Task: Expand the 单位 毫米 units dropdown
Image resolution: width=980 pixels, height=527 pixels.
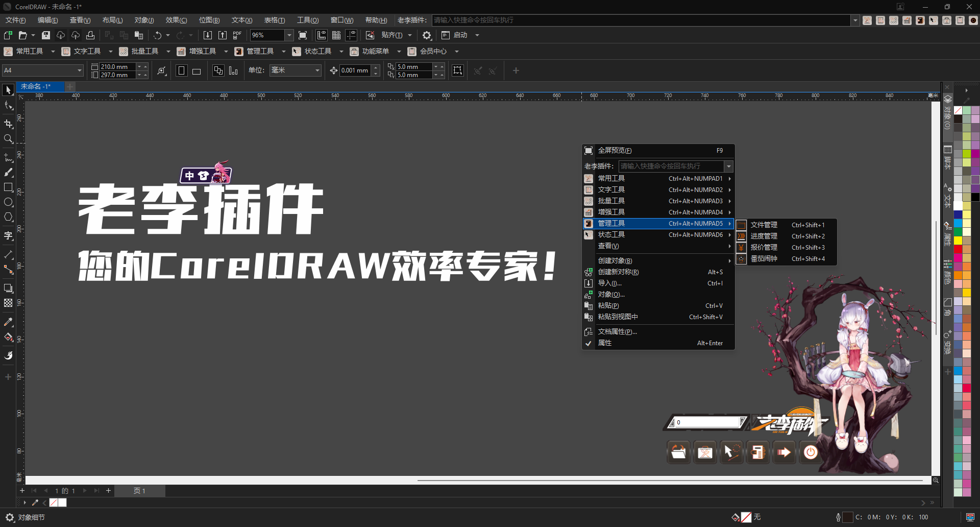Action: coord(317,70)
